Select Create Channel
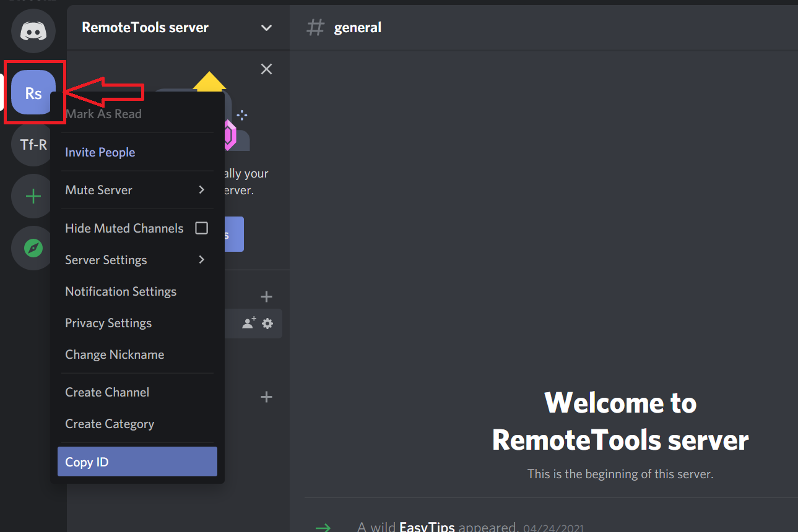 pyautogui.click(x=137, y=392)
